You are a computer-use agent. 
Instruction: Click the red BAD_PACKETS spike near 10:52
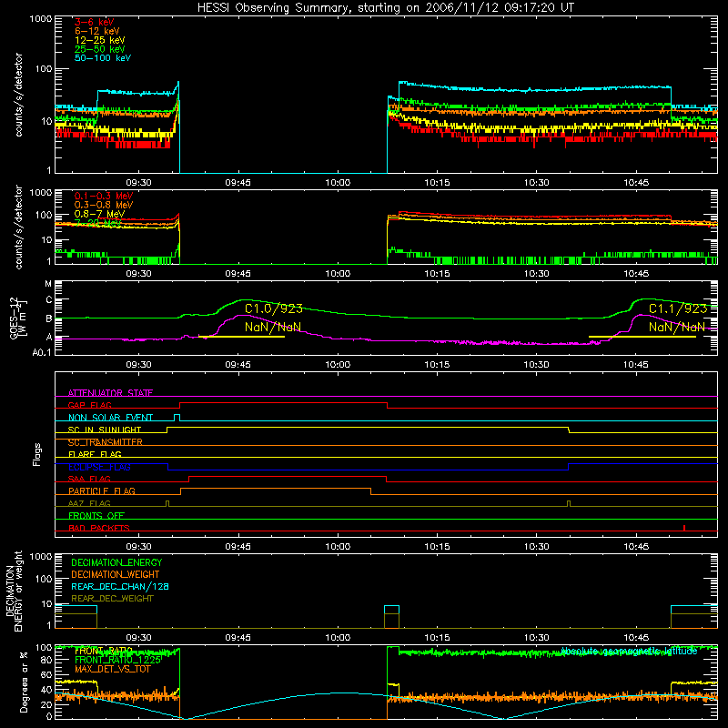click(x=684, y=528)
